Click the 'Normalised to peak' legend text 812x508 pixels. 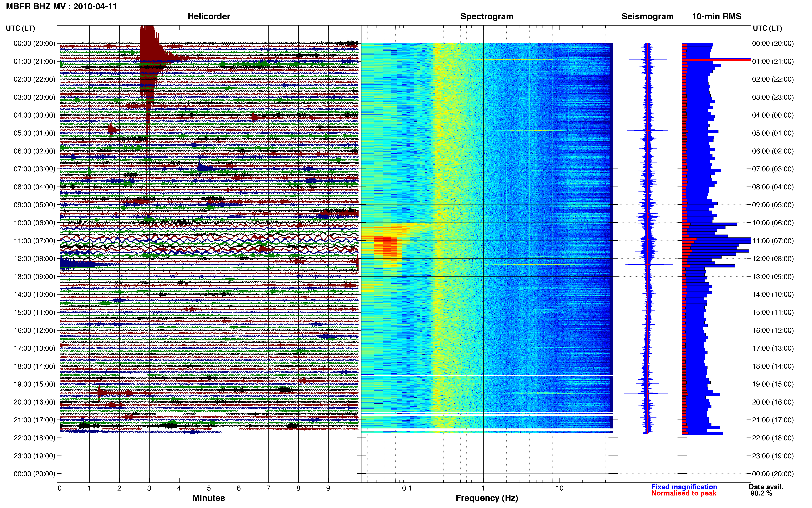coord(684,493)
